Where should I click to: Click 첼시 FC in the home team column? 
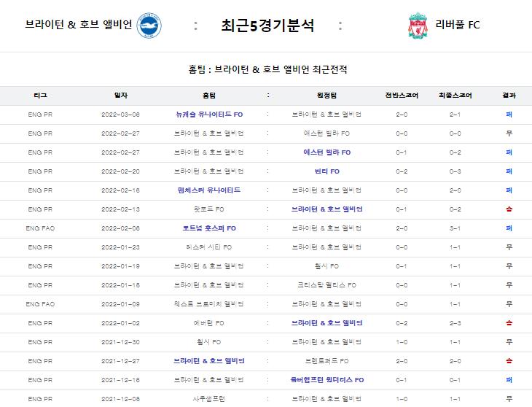point(208,342)
